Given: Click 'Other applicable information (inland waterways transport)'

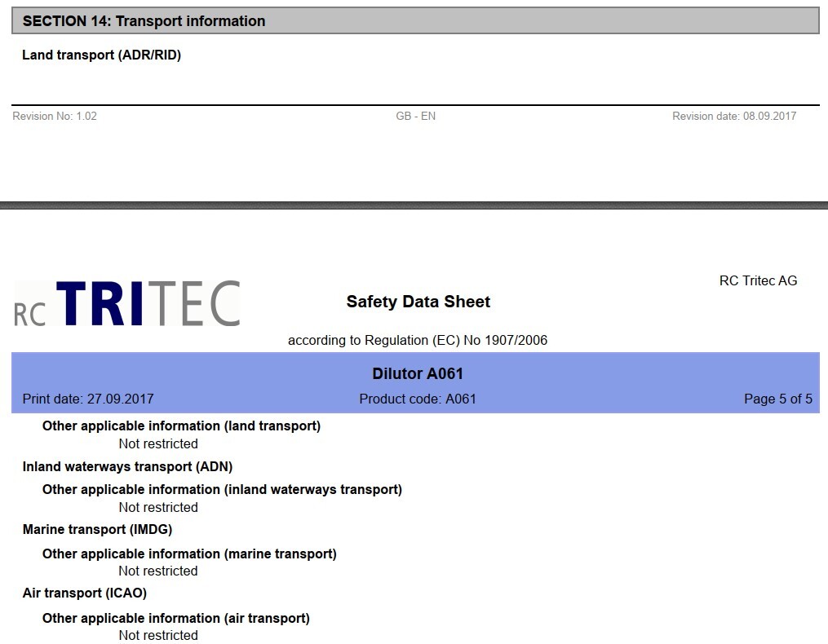Looking at the screenshot, I should pos(223,490).
